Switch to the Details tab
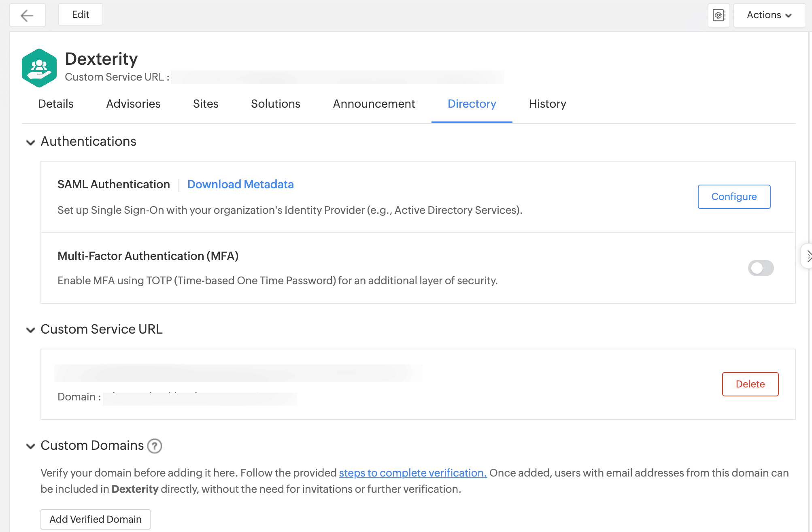Viewport: 812px width, 532px height. click(x=56, y=104)
